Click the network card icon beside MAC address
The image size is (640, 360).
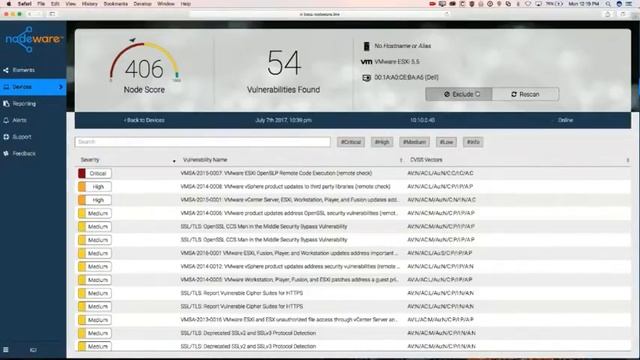coord(366,78)
